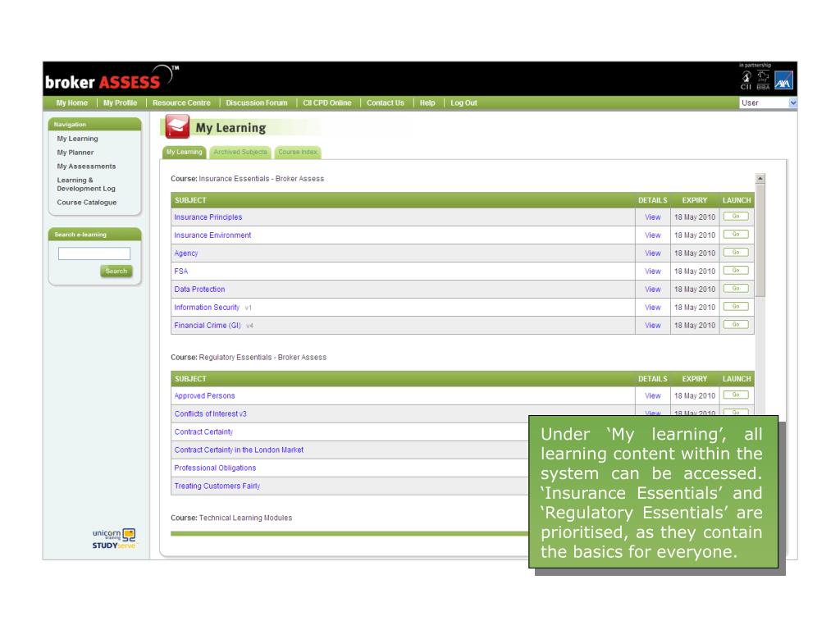Open Conflicts of Interest v3 subject

tap(211, 413)
